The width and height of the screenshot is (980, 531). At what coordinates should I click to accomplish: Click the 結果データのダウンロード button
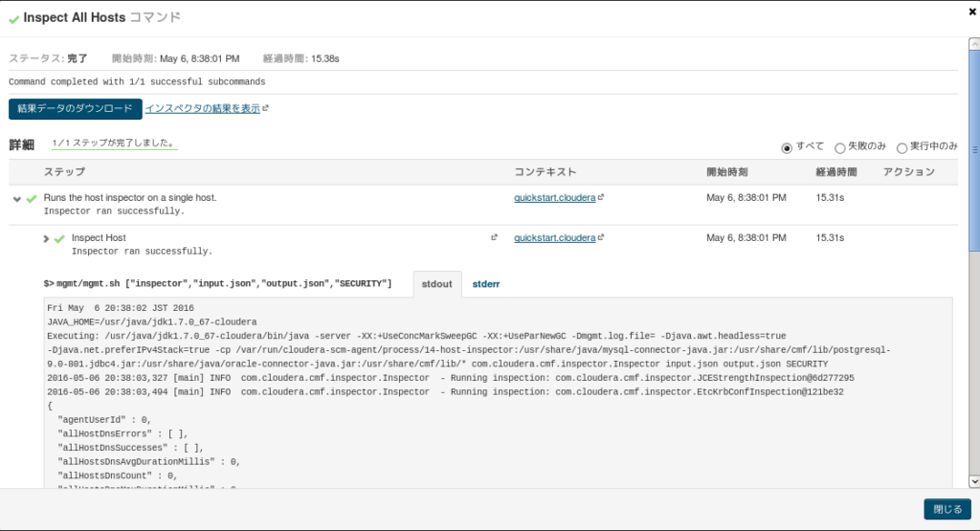click(x=75, y=109)
